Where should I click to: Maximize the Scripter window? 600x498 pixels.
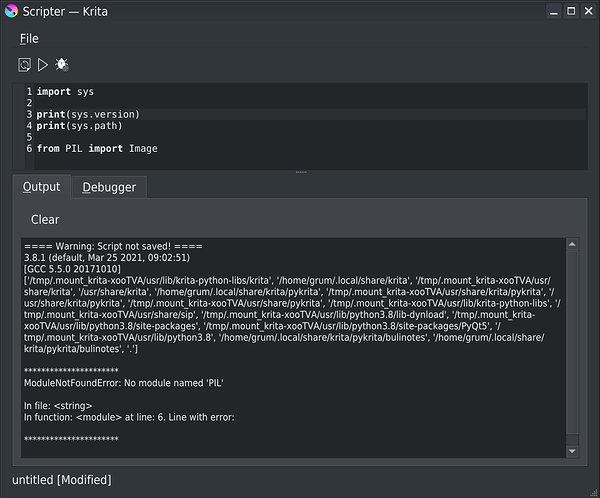571,11
